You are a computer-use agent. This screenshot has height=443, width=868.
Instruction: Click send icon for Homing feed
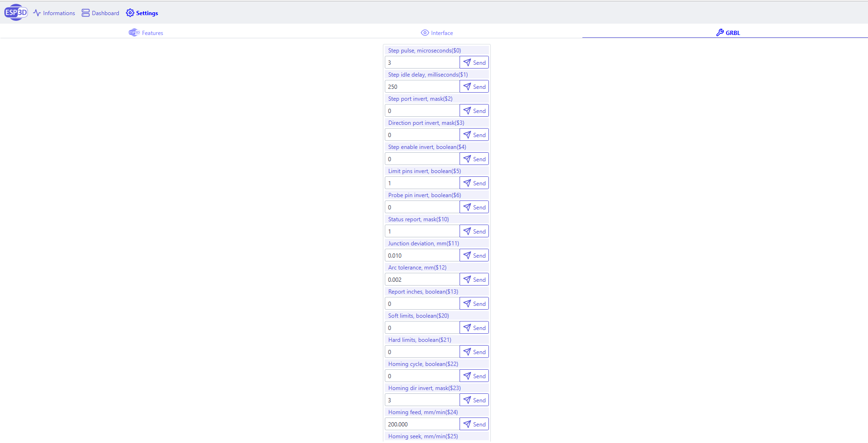pos(467,424)
